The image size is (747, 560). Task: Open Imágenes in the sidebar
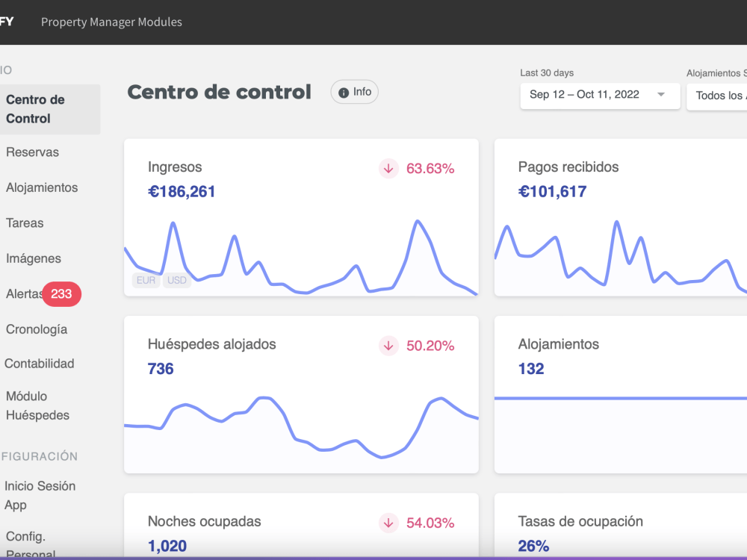pos(34,258)
